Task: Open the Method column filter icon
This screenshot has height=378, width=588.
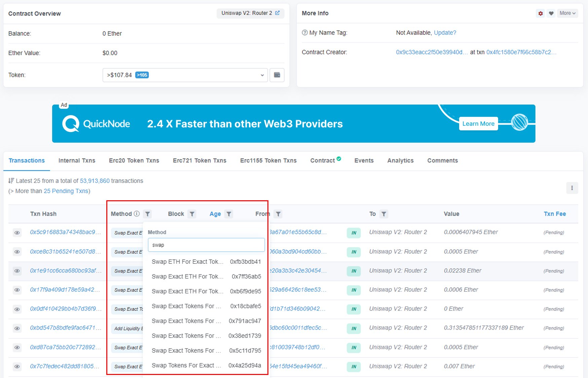Action: click(x=147, y=214)
